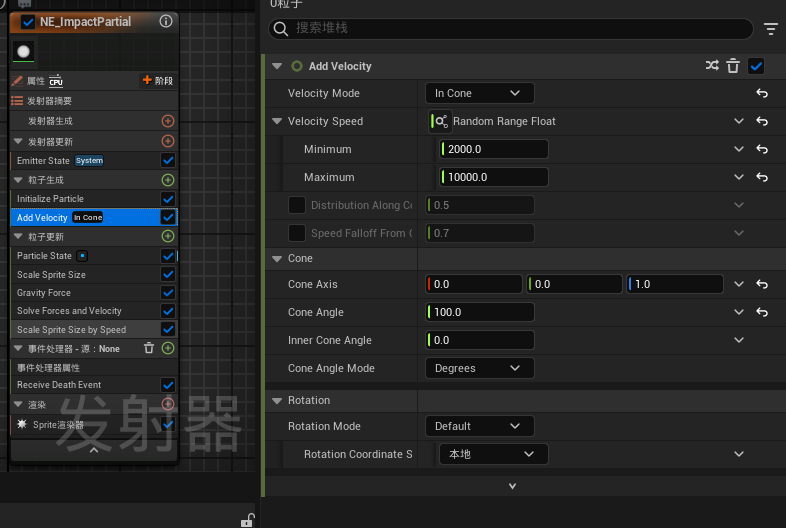The width and height of the screenshot is (786, 528).
Task: Edit Cone Axis Z value 1.0
Action: pos(675,284)
